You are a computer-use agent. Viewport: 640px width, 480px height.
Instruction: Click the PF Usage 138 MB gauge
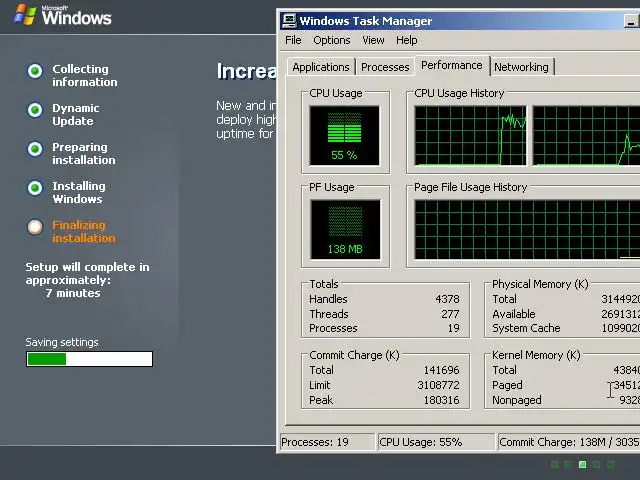[x=345, y=229]
